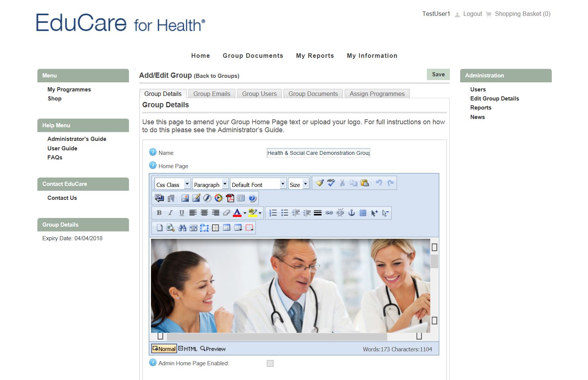Viewport: 588px width, 380px height.
Task: Open My Reports in top navigation
Action: (x=315, y=56)
